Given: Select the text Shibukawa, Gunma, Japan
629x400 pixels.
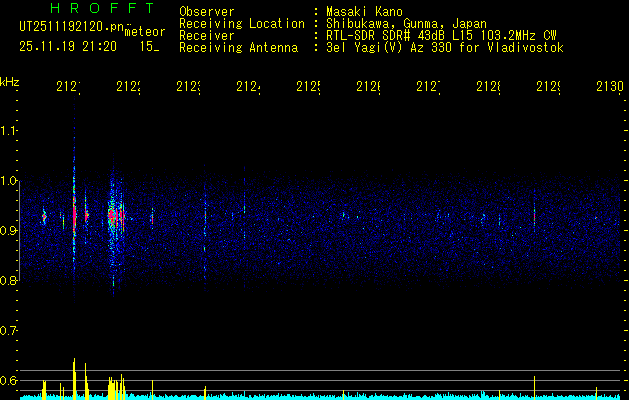Looking at the screenshot, I should coord(406,24).
